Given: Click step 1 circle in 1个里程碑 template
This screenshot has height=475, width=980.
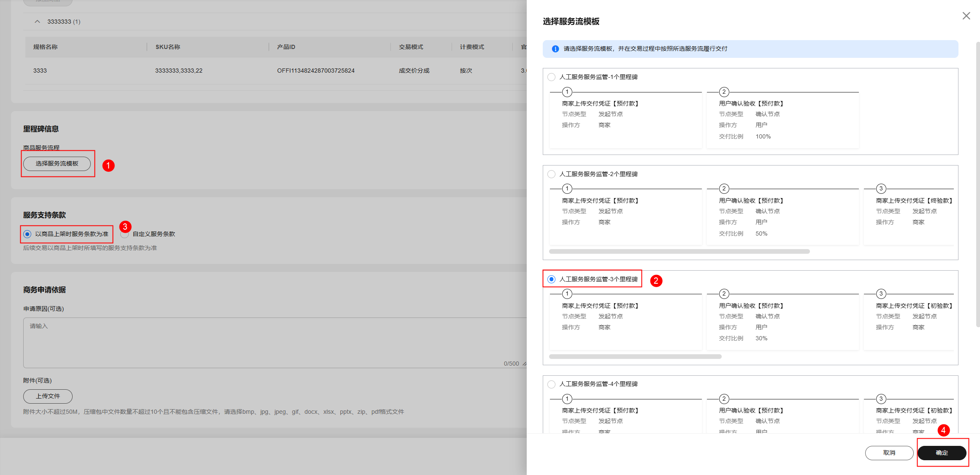Looking at the screenshot, I should (567, 92).
